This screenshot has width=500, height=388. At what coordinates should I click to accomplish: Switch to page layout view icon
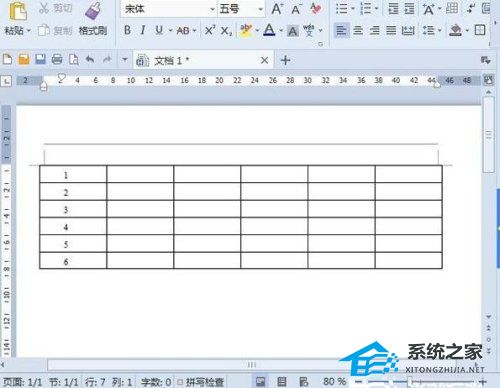[260, 381]
